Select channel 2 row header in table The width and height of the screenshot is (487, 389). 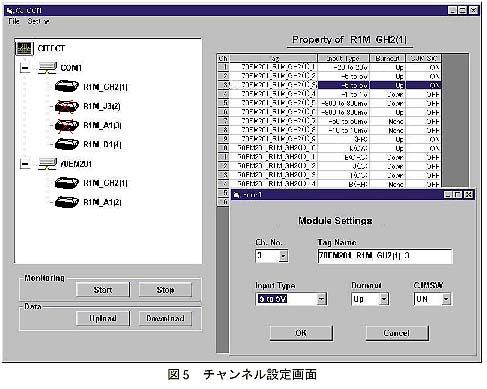(x=223, y=76)
